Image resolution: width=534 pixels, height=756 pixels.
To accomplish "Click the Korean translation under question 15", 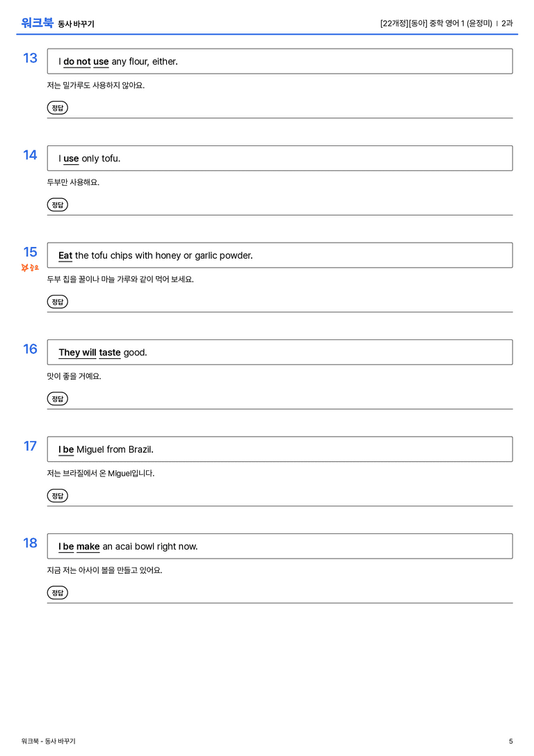I will tap(120, 279).
